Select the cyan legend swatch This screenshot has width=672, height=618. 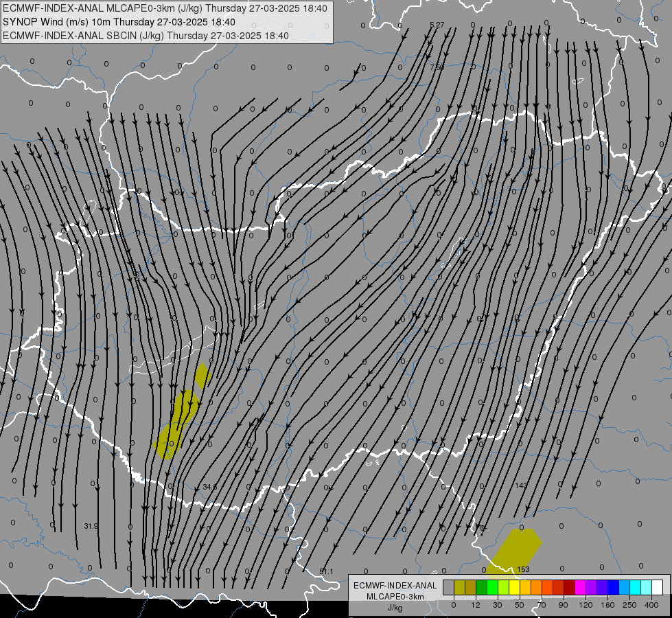(636, 587)
